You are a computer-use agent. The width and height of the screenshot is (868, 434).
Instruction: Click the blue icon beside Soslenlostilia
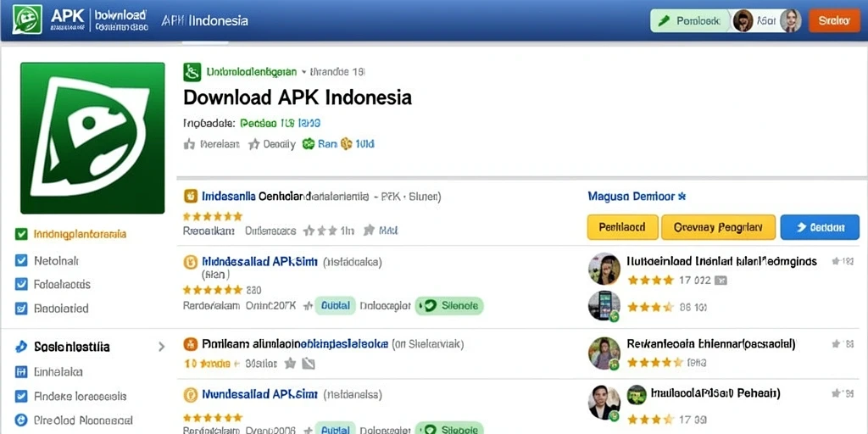tap(21, 347)
